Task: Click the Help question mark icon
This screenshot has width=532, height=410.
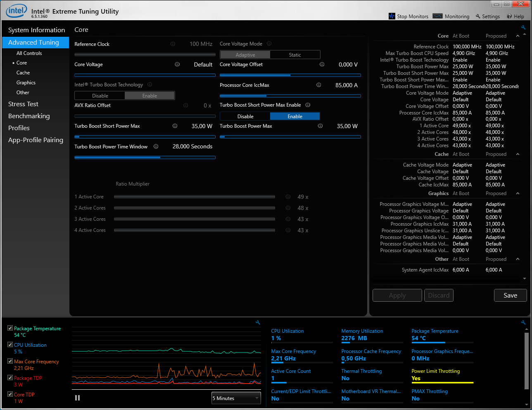Action: pos(509,17)
